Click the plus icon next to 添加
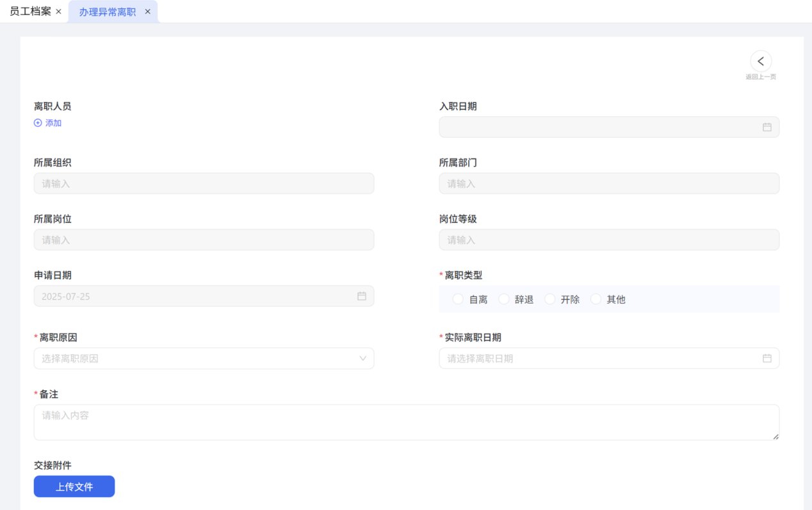This screenshot has width=812, height=510. (38, 123)
